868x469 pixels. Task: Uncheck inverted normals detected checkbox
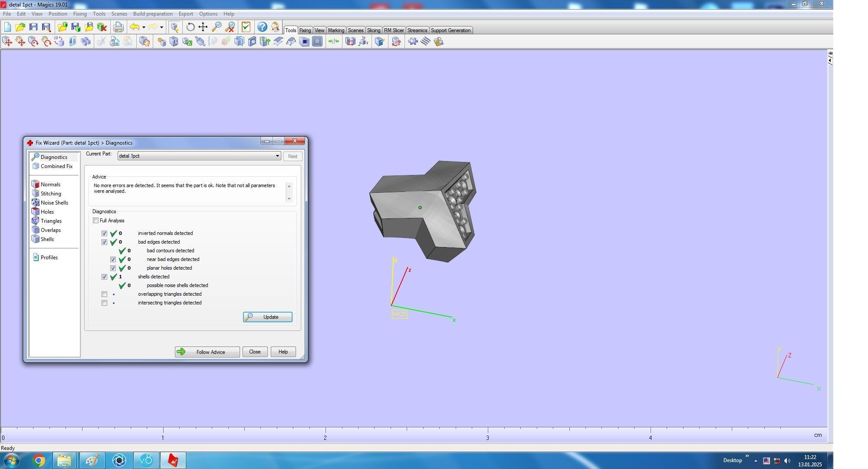pos(104,234)
